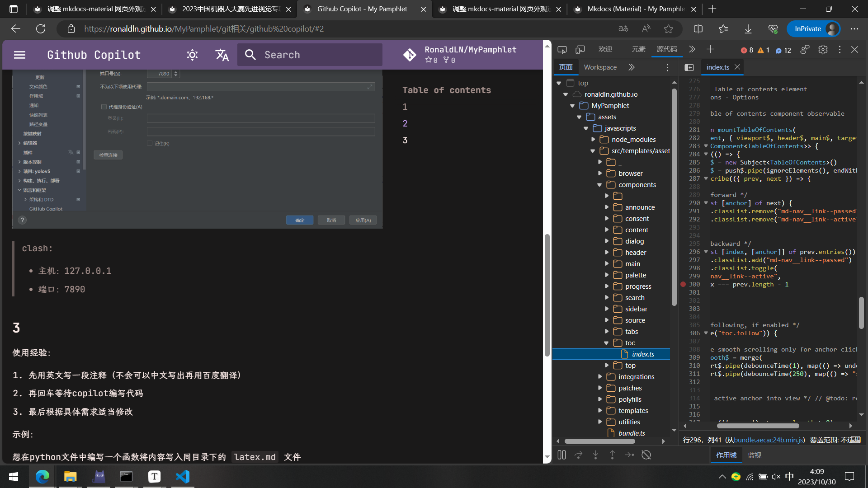Toggle the light/dark theme icon
This screenshot has height=488, width=868.
click(192, 55)
